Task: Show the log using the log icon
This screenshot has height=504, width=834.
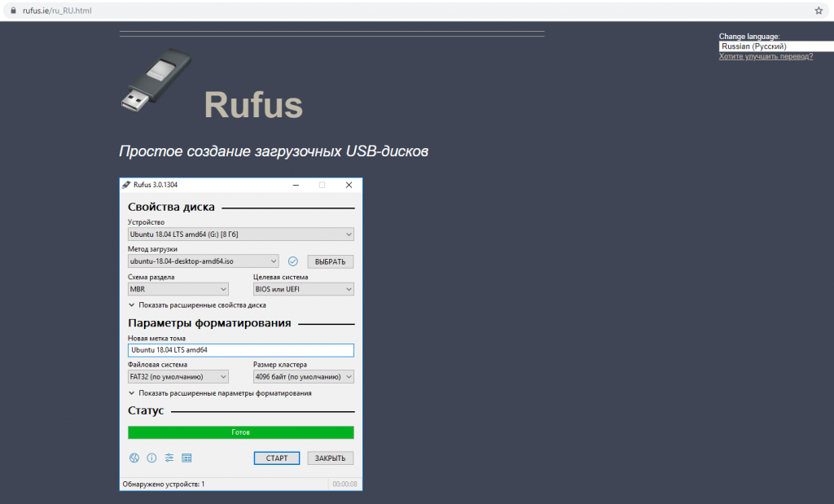Action: coord(187,458)
